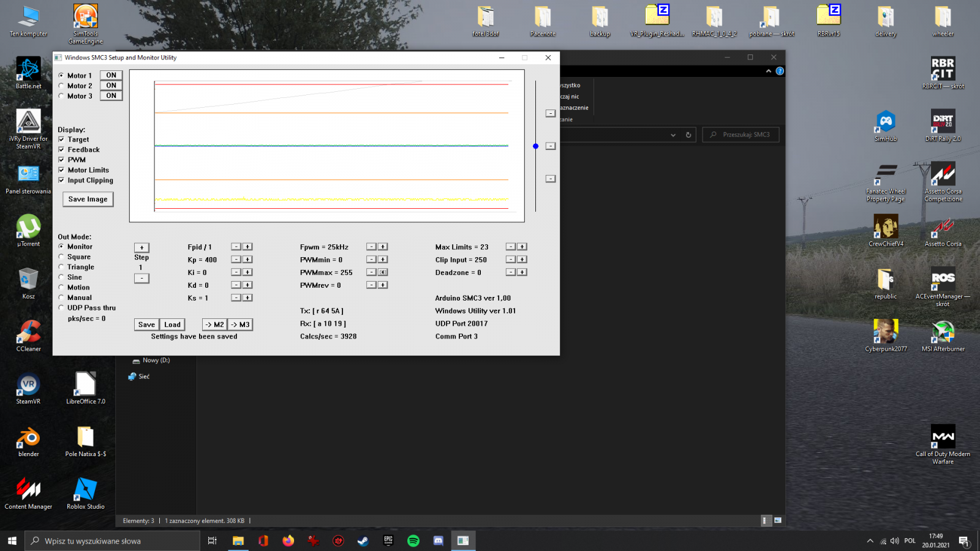Click the Load settings button
The height and width of the screenshot is (551, 980).
click(x=172, y=324)
